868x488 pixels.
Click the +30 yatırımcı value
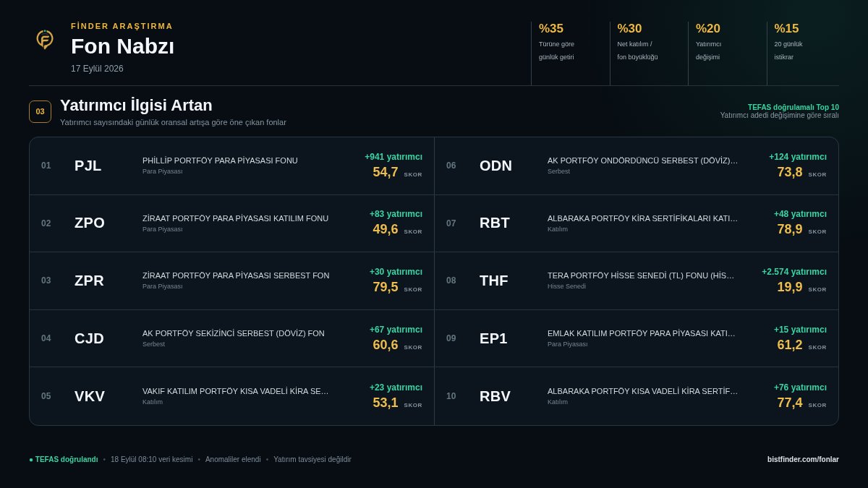tap(396, 272)
